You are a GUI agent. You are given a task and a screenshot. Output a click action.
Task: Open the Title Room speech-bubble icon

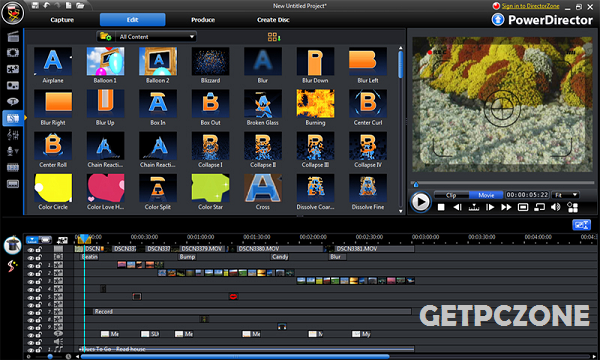(x=13, y=102)
